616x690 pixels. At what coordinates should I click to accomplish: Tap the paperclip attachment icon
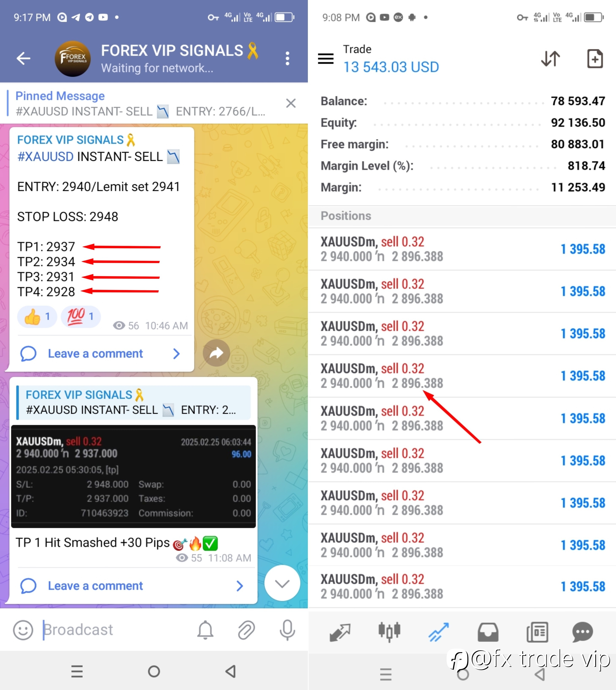246,630
